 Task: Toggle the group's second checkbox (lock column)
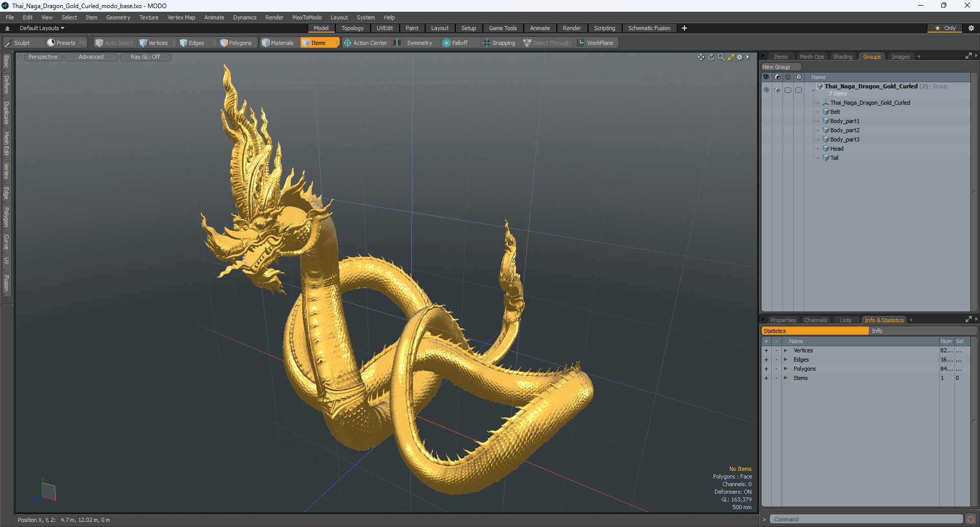click(x=799, y=90)
